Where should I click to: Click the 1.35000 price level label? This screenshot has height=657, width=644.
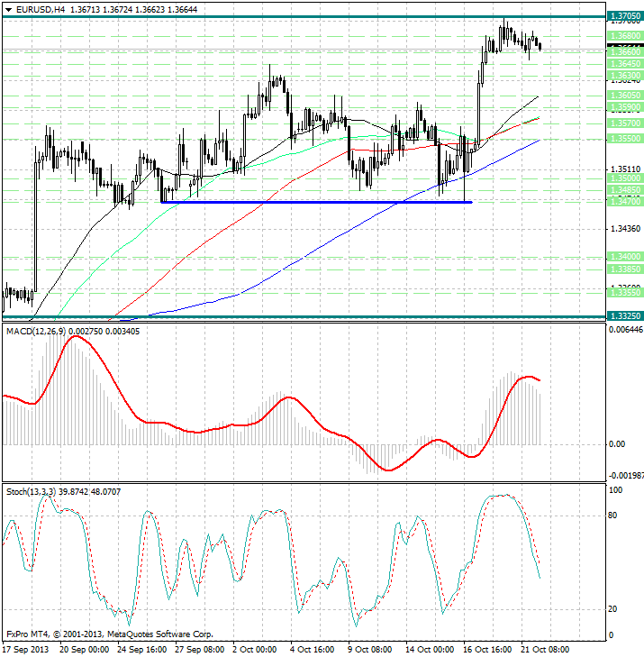pyautogui.click(x=625, y=178)
